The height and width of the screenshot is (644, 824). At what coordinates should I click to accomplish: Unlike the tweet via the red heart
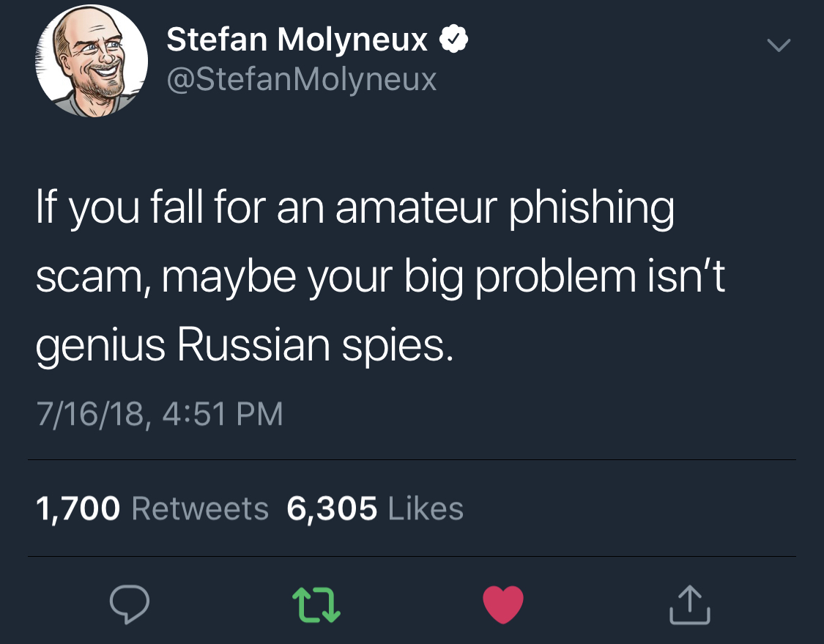[503, 604]
